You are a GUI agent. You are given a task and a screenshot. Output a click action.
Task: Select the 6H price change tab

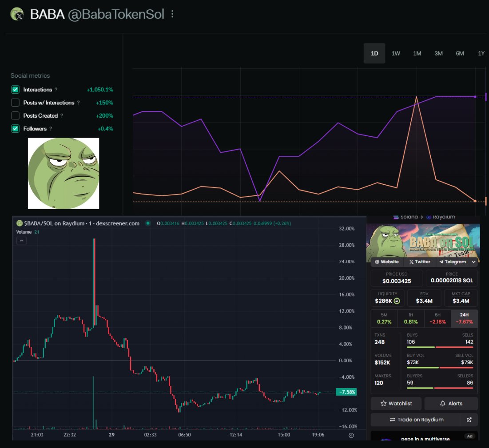tap(437, 318)
